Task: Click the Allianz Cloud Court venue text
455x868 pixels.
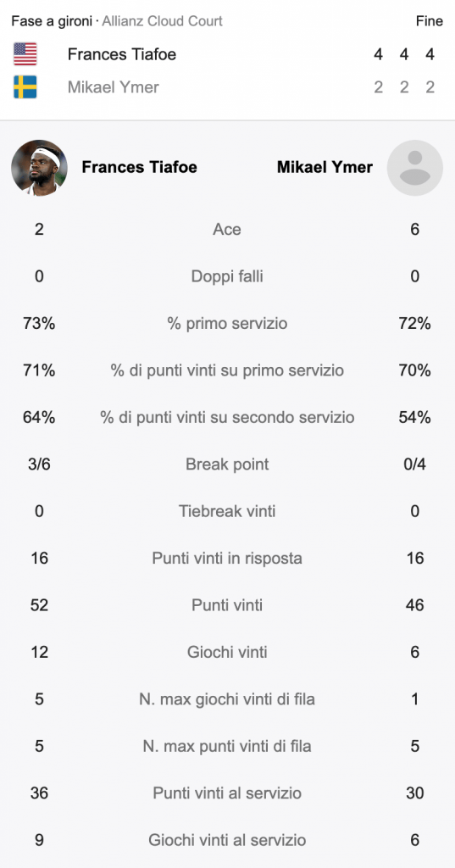Action: tap(162, 21)
